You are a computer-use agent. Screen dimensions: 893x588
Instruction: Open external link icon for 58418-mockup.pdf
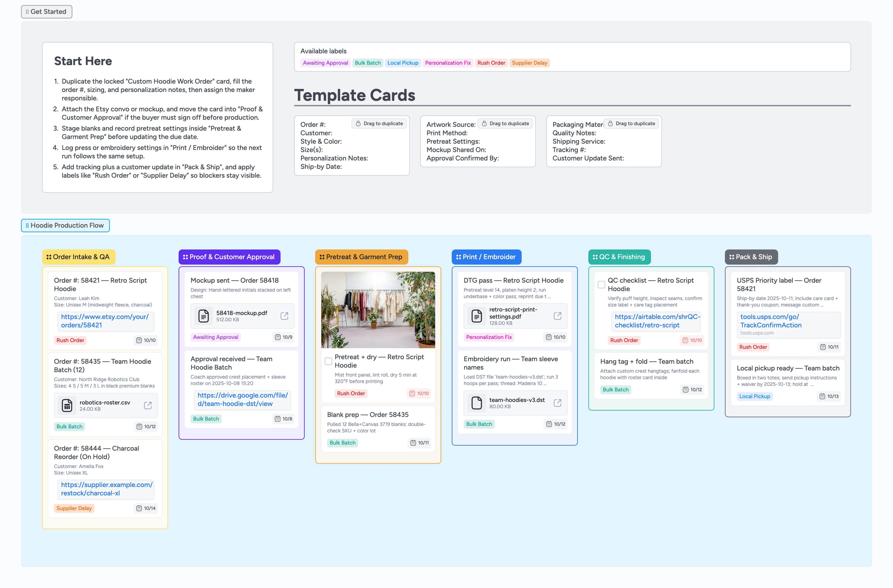tap(284, 316)
